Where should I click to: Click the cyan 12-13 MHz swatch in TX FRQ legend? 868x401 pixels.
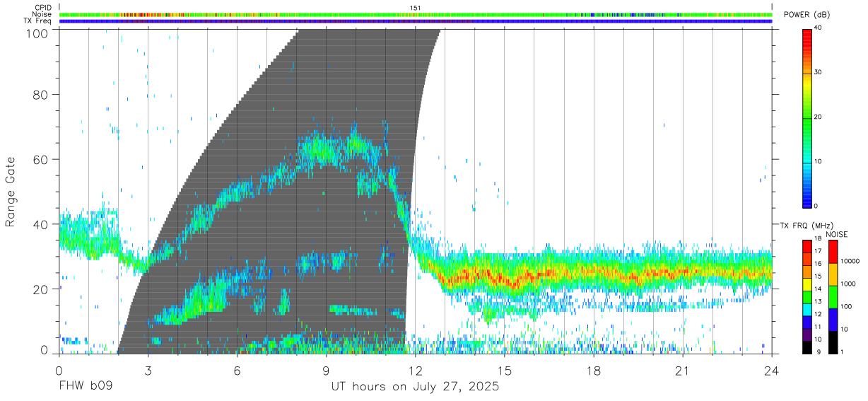click(807, 308)
